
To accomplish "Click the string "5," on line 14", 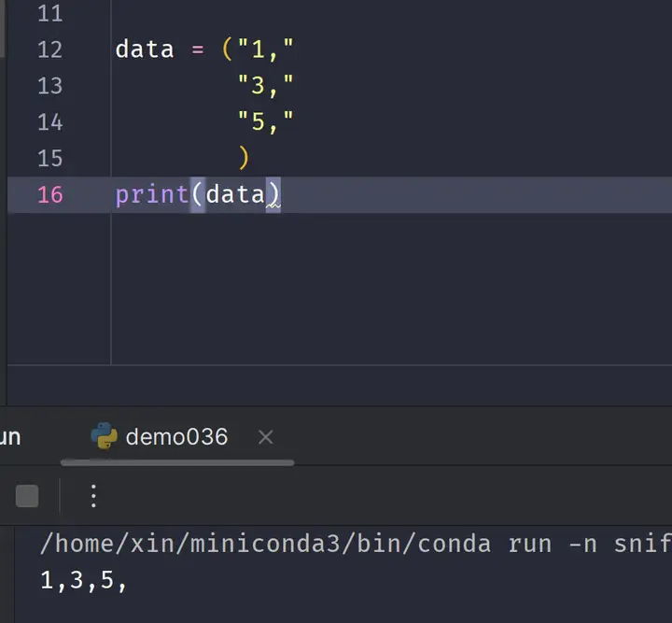I will pos(265,121).
